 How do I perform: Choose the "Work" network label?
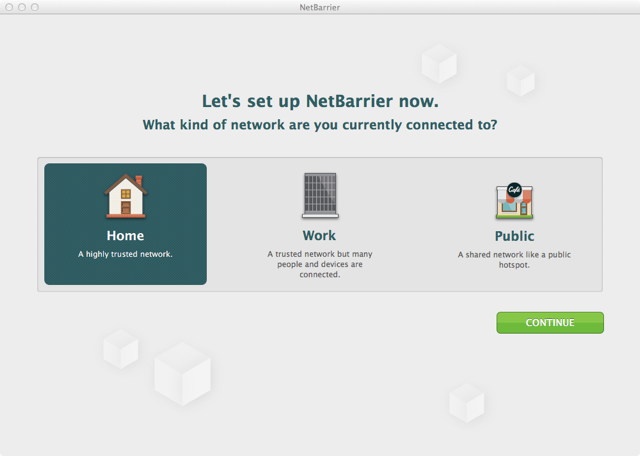319,236
